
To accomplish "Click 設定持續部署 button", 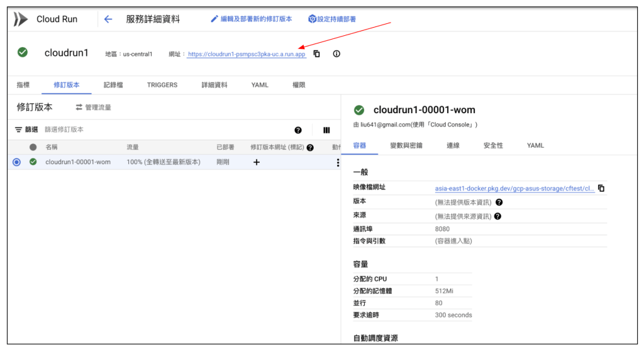I will point(332,19).
